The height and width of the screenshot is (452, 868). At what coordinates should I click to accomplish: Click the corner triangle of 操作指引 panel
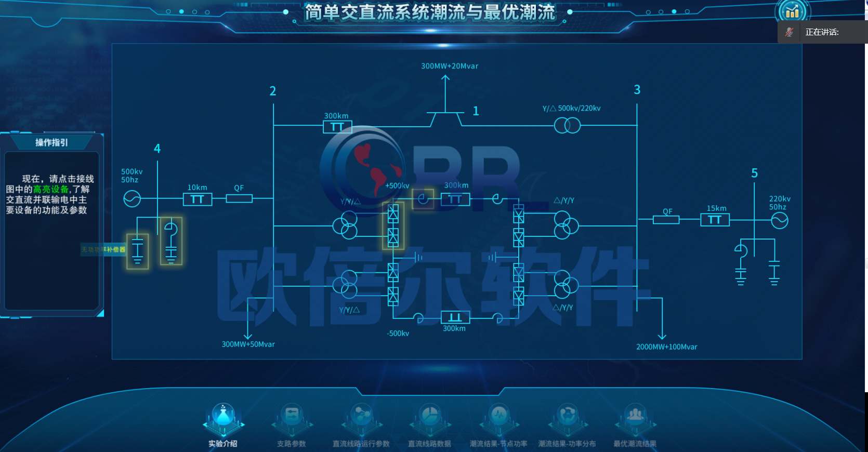tap(100, 313)
